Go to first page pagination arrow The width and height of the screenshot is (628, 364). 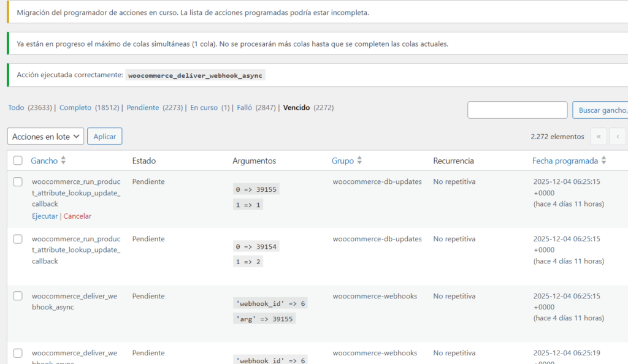click(x=598, y=137)
